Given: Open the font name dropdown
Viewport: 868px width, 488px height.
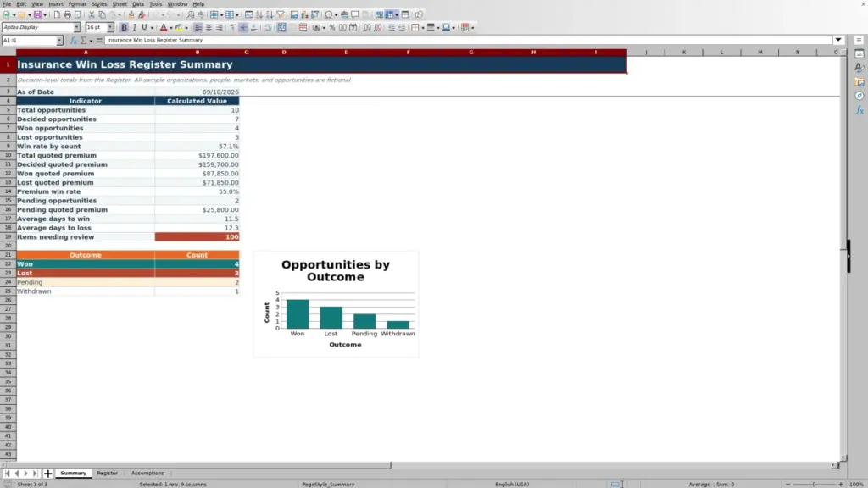Looking at the screenshot, I should click(x=76, y=28).
